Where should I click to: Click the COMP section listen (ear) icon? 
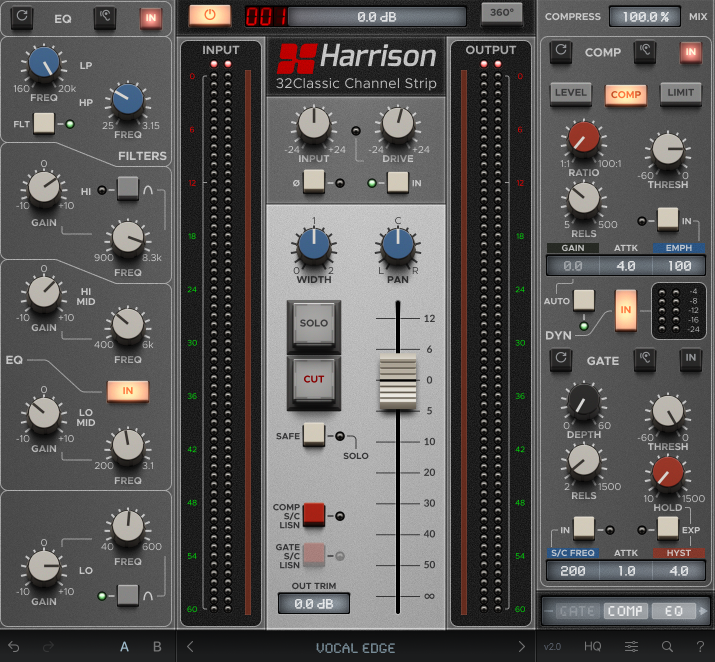tap(645, 50)
